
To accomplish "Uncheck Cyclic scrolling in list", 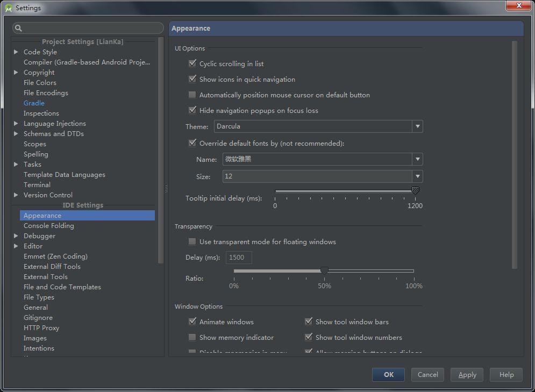I will coord(192,64).
